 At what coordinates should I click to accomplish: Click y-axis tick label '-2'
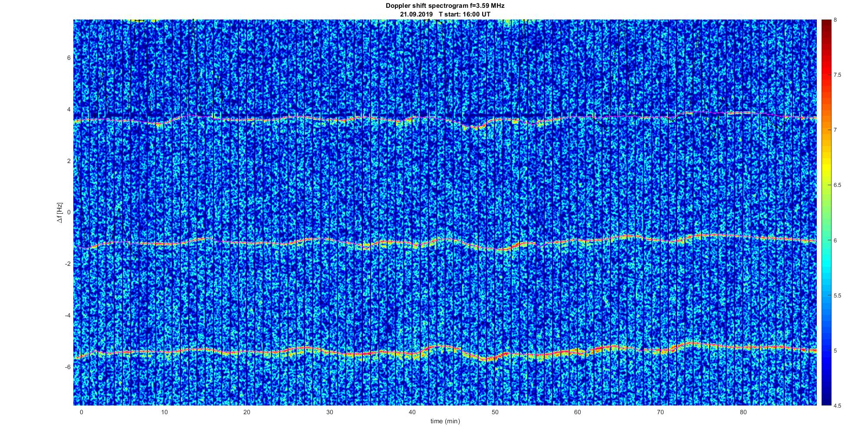point(68,264)
